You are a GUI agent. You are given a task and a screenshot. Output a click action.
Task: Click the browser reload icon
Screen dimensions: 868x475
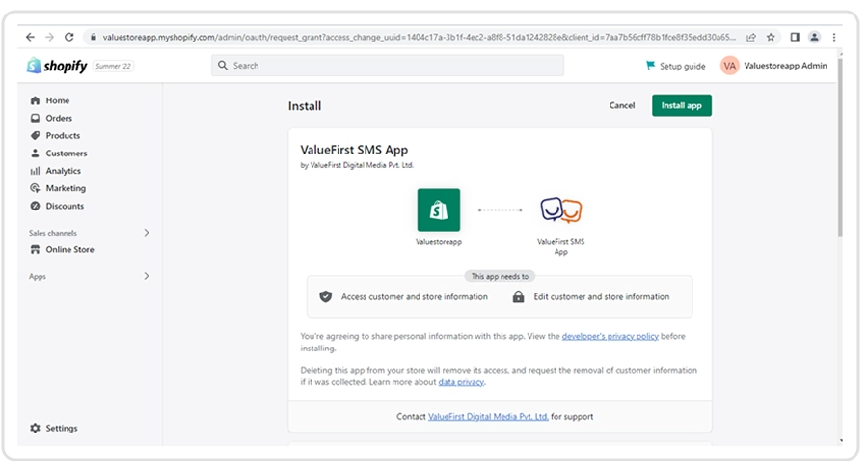pyautogui.click(x=69, y=37)
